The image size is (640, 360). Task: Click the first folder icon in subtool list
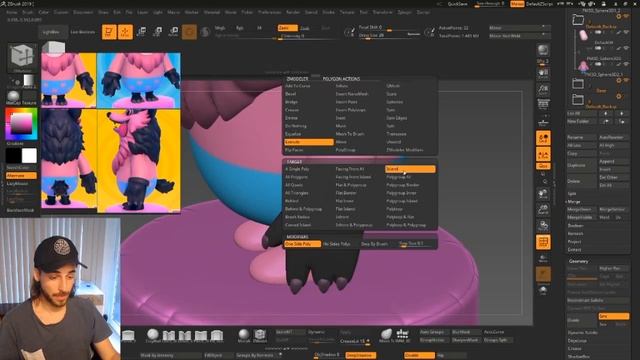[x=578, y=19]
